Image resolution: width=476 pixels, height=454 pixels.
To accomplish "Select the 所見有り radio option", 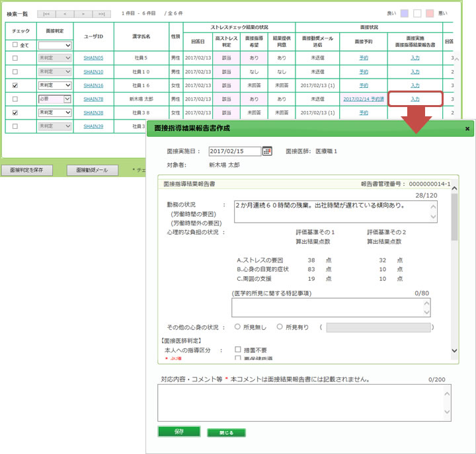I will [280, 327].
